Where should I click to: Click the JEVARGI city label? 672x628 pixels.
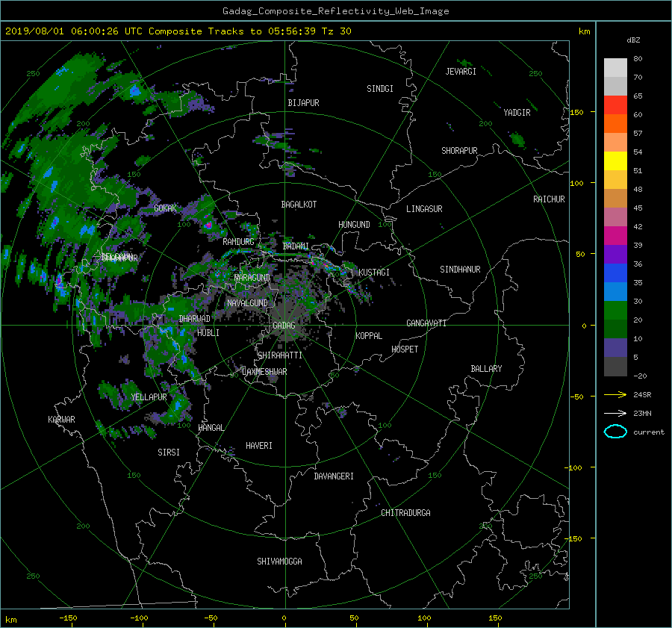pos(461,72)
